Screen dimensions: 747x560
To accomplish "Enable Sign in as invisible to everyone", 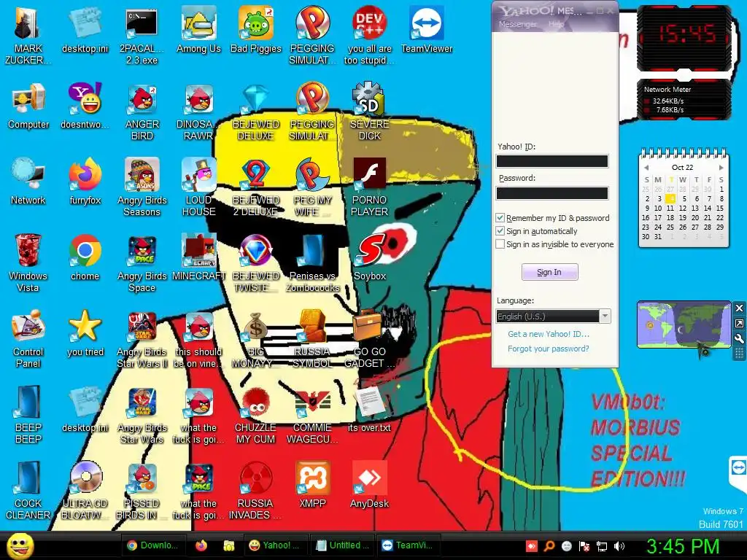I will [500, 244].
